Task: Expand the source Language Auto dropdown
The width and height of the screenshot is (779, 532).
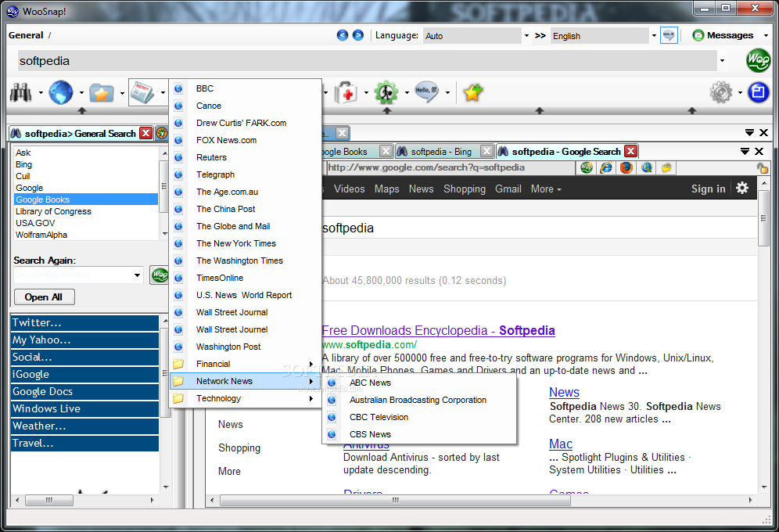Action: [x=526, y=36]
